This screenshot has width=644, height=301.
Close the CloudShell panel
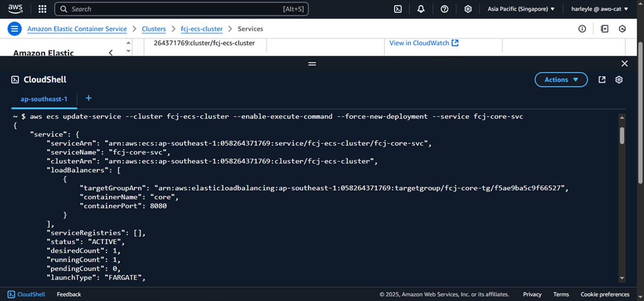[x=625, y=64]
